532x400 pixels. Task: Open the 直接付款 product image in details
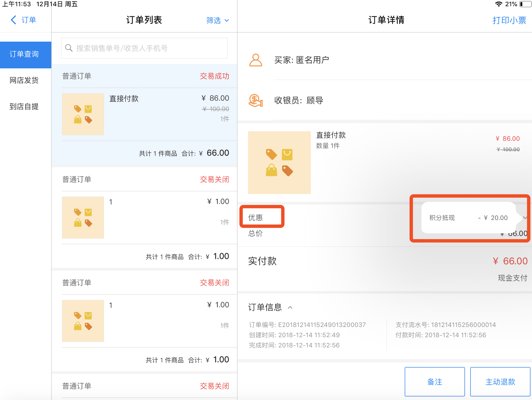pos(279,162)
